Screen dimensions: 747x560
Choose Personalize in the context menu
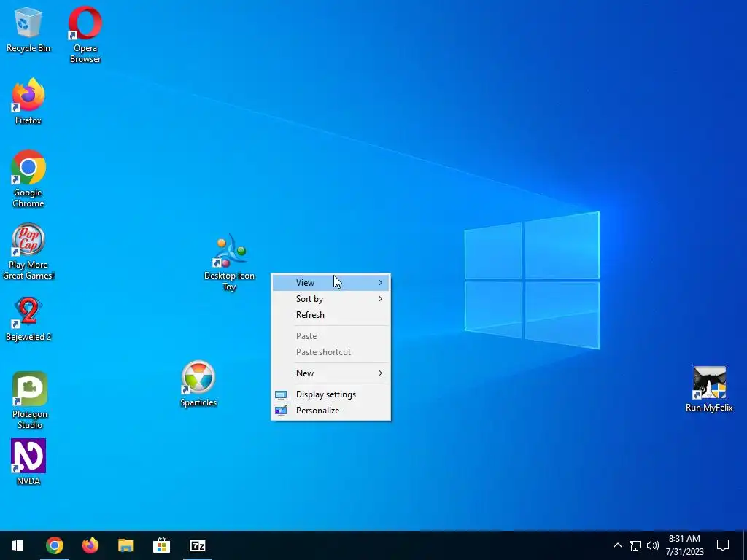click(x=330, y=411)
